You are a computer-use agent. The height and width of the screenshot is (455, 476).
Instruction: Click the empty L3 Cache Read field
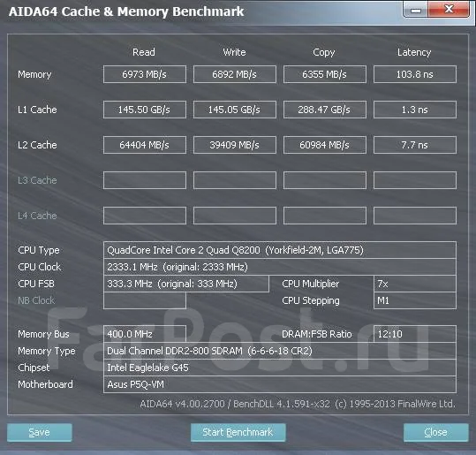(145, 180)
